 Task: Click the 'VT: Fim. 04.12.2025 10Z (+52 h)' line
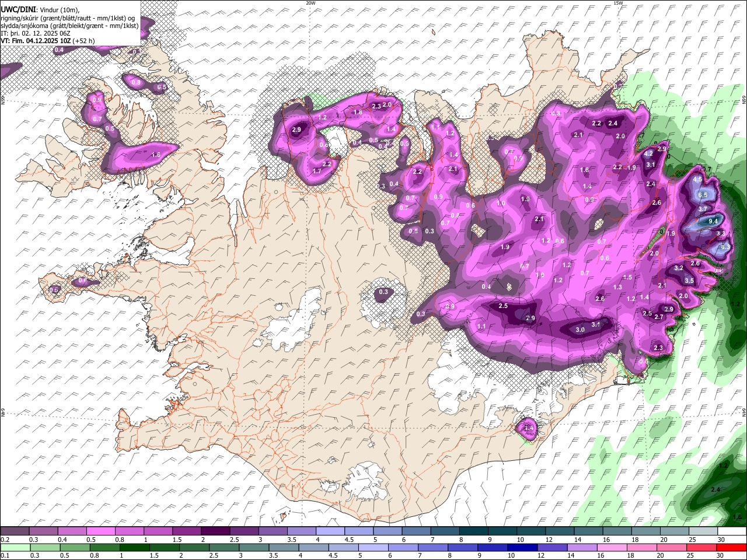[x=48, y=41]
